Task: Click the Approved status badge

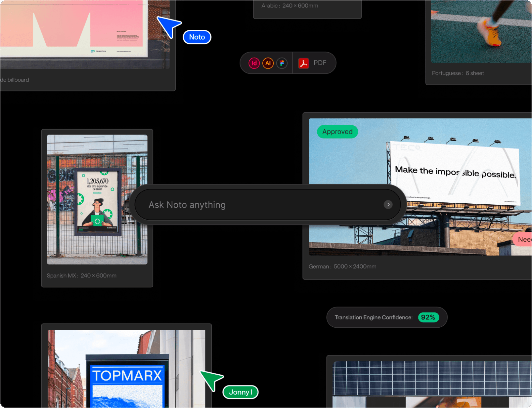Action: click(337, 132)
